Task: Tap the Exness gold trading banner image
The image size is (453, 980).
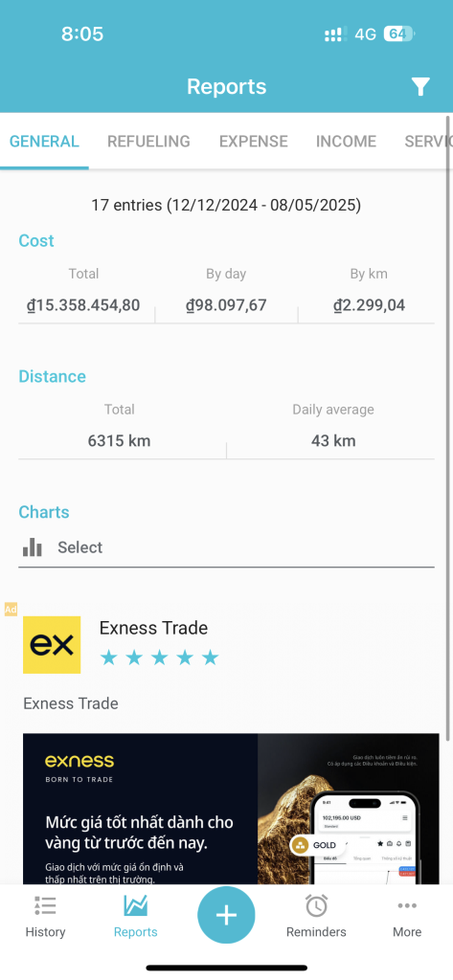Action: pos(231,809)
